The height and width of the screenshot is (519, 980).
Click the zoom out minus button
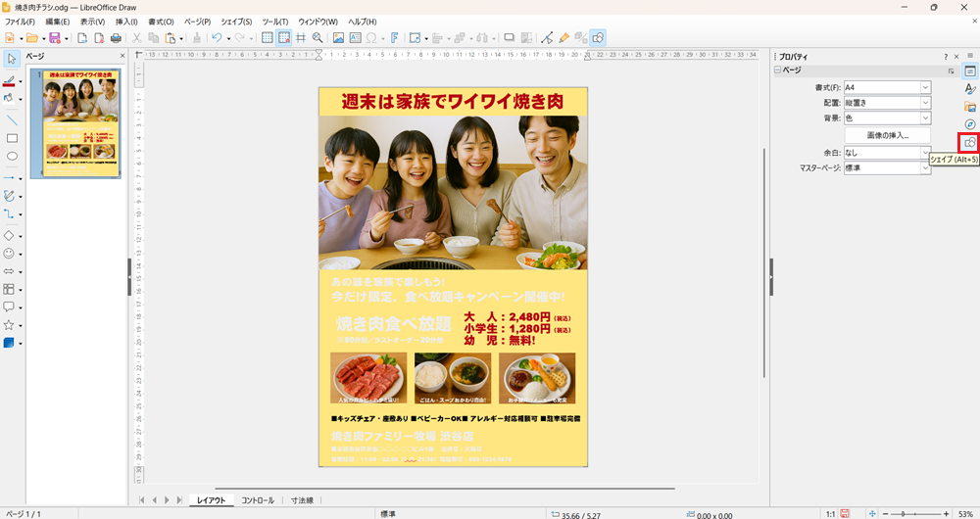886,514
